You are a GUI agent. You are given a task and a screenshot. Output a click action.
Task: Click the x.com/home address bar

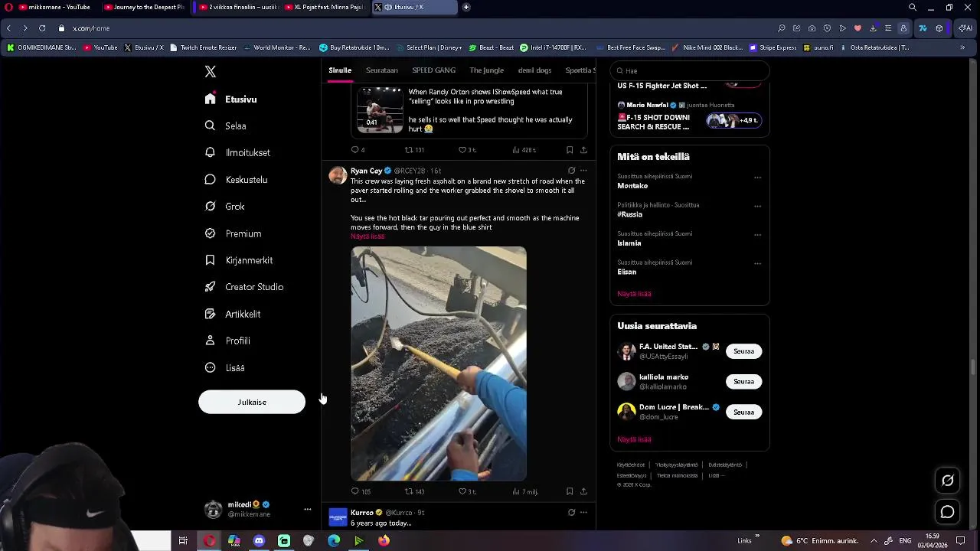pos(91,28)
